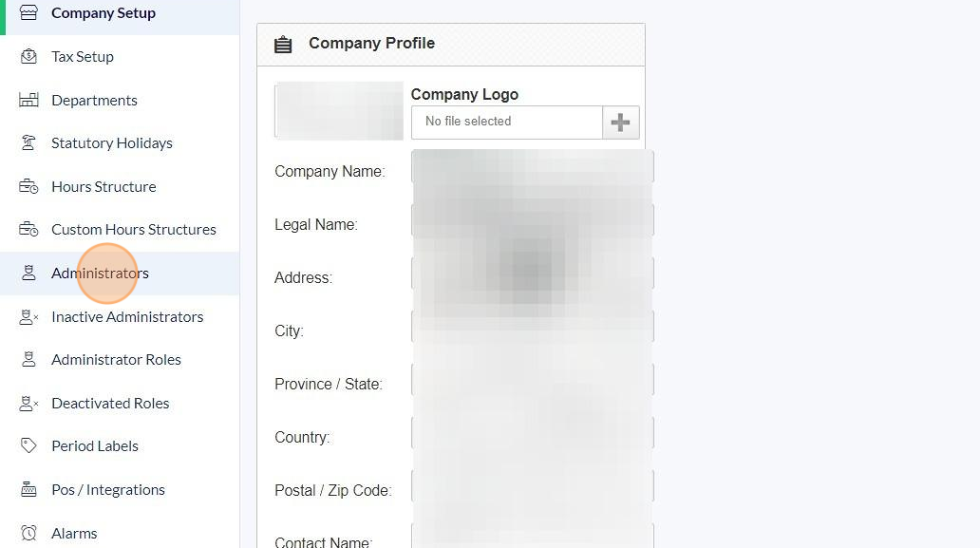Viewport: 980px width, 548px height.
Task: Click the company logo thumbnail preview
Action: [339, 110]
